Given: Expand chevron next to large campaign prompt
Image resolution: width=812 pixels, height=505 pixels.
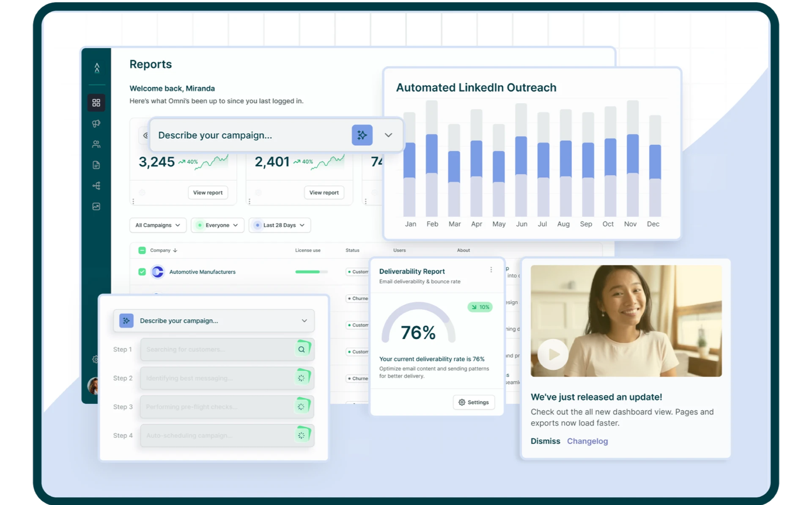Looking at the screenshot, I should pyautogui.click(x=388, y=135).
